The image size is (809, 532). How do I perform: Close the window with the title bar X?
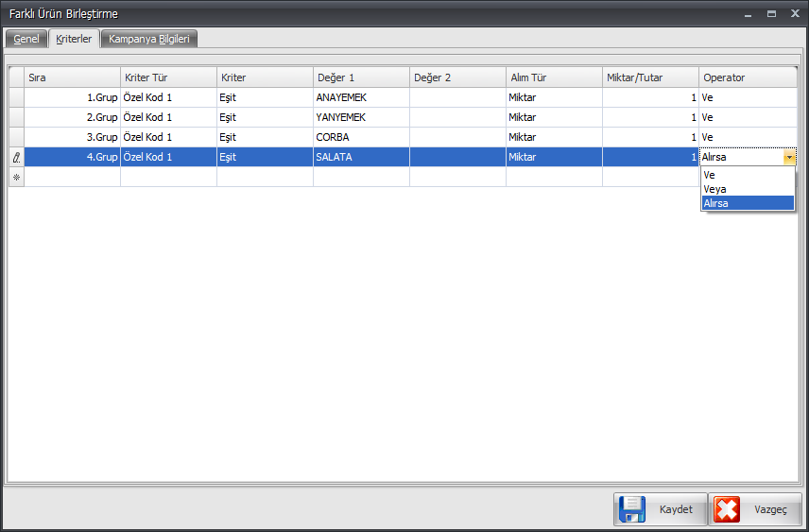[794, 14]
